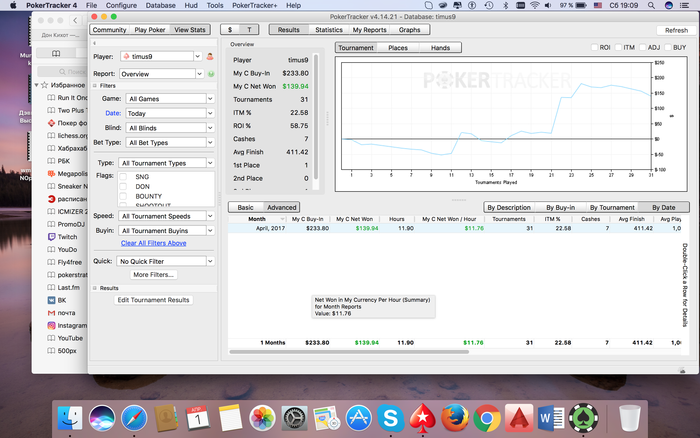Open the App Store in the dock
This screenshot has width=700, height=438.
tap(358, 418)
